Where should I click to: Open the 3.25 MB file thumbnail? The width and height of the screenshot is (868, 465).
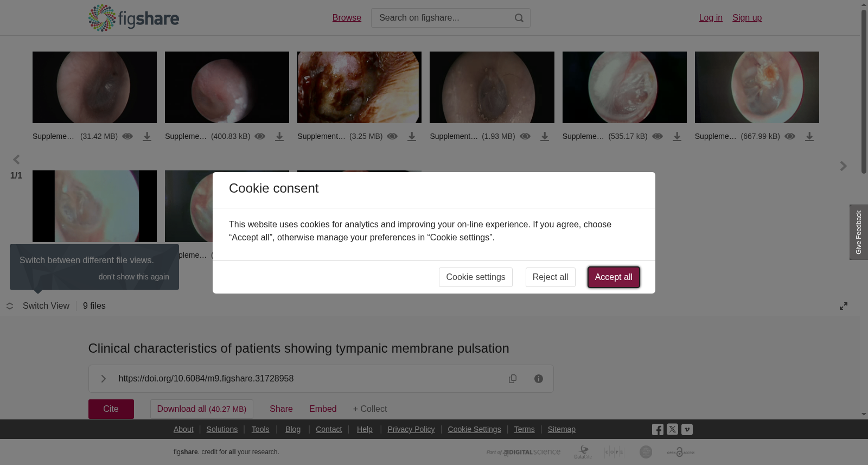(x=359, y=87)
